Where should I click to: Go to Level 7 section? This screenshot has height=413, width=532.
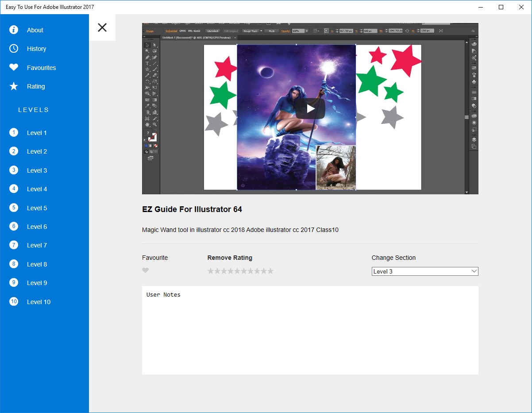[37, 245]
